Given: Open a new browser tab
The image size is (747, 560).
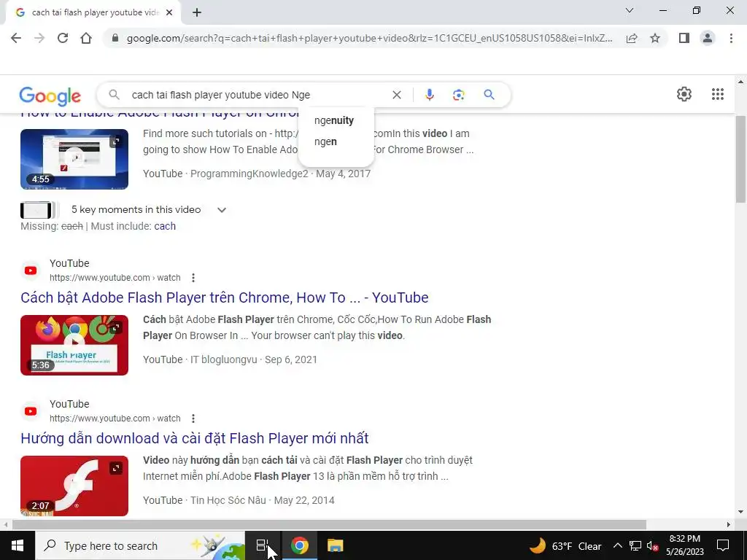Looking at the screenshot, I should pyautogui.click(x=197, y=13).
